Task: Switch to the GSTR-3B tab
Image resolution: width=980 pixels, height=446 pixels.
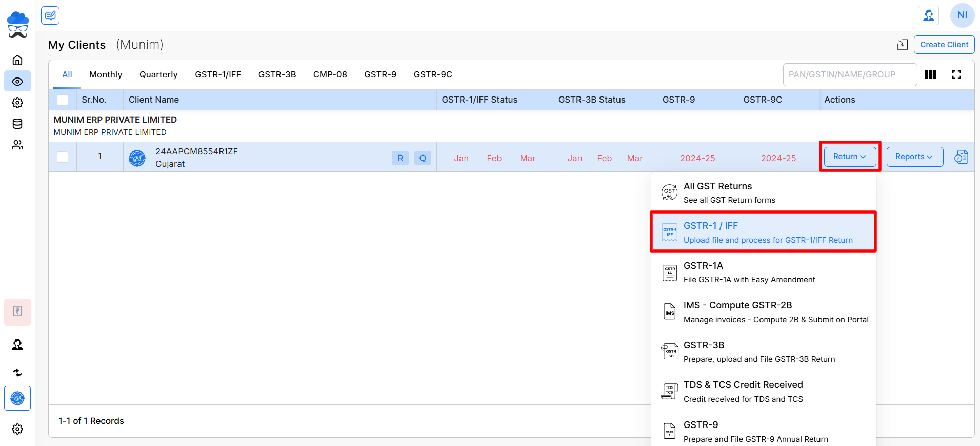Action: (x=277, y=75)
